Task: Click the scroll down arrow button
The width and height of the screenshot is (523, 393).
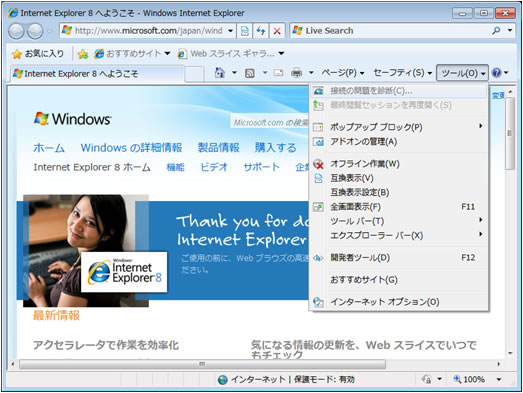Action: coord(510,353)
